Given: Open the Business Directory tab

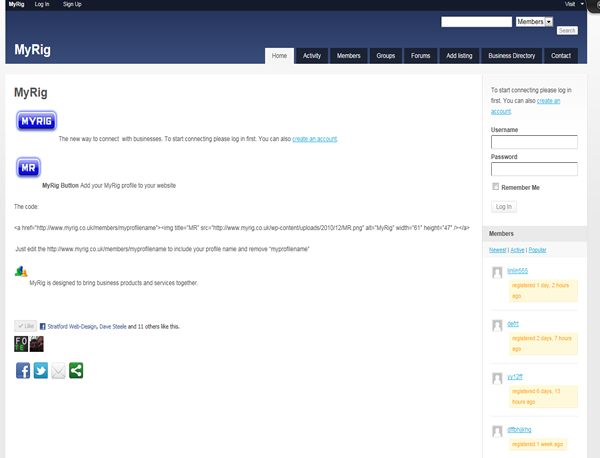Looking at the screenshot, I should pyautogui.click(x=512, y=56).
